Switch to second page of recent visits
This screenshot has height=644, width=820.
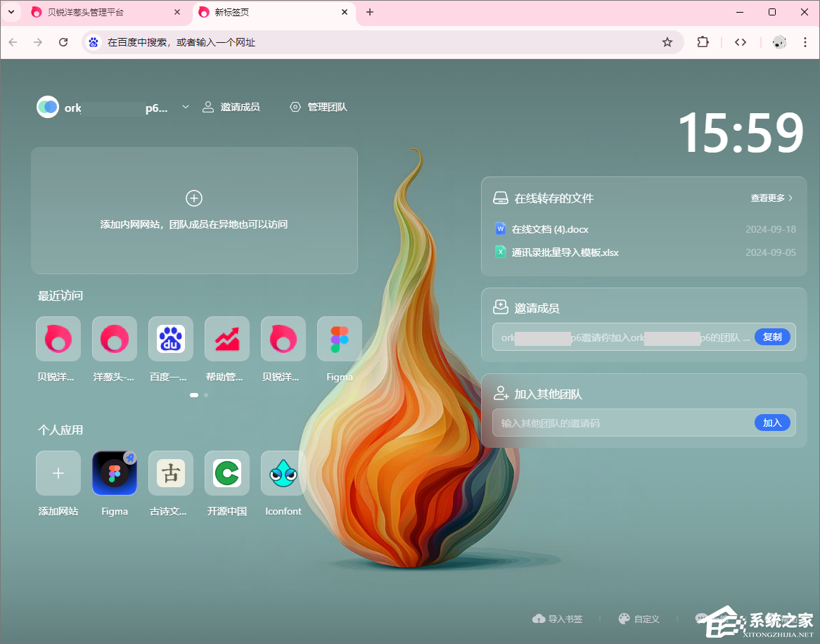[206, 395]
